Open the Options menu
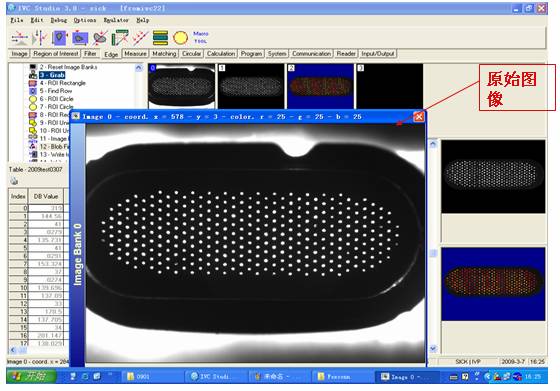Screen dimensions: 560x391 (85, 20)
